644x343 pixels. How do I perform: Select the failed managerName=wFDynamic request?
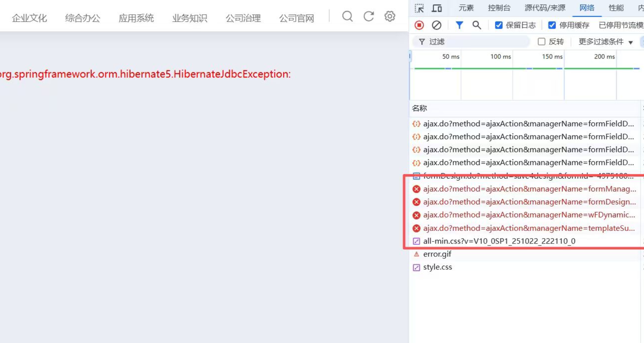[525, 215]
